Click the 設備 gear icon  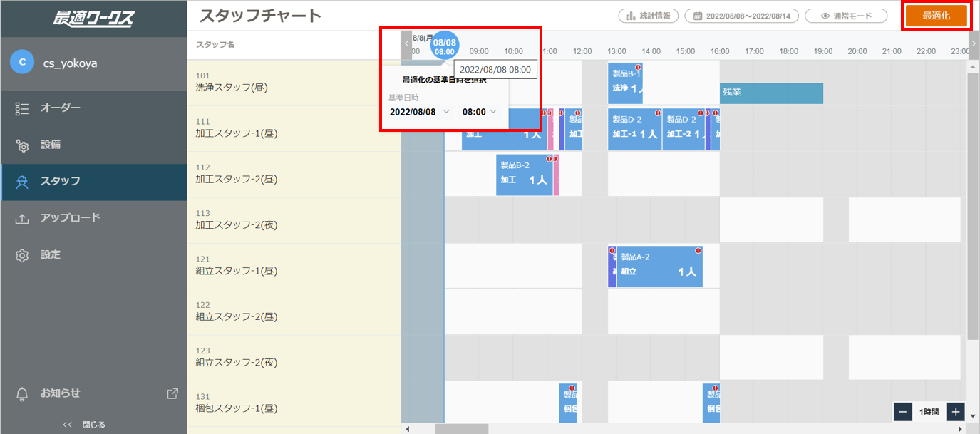22,145
